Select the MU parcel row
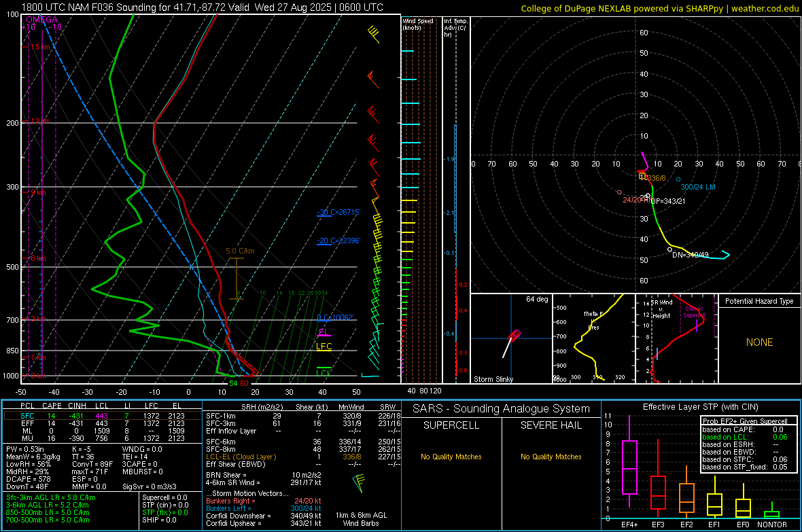Image resolution: width=802 pixels, height=532 pixels. pos(103,439)
